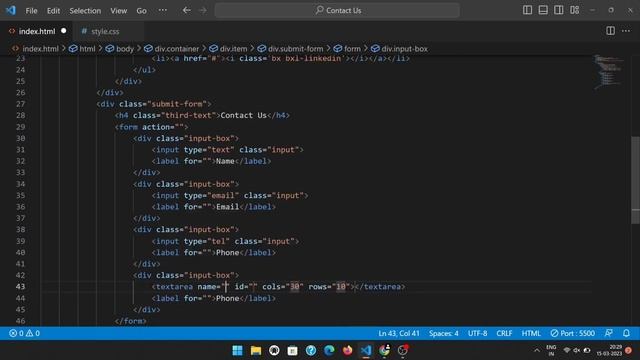
Task: Click the vertical scrollbar thumb
Action: (635, 180)
